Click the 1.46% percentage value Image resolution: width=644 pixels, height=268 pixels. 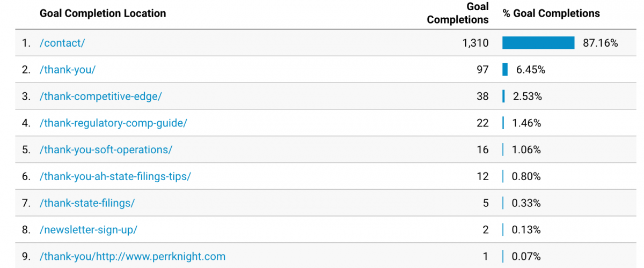pyautogui.click(x=527, y=123)
